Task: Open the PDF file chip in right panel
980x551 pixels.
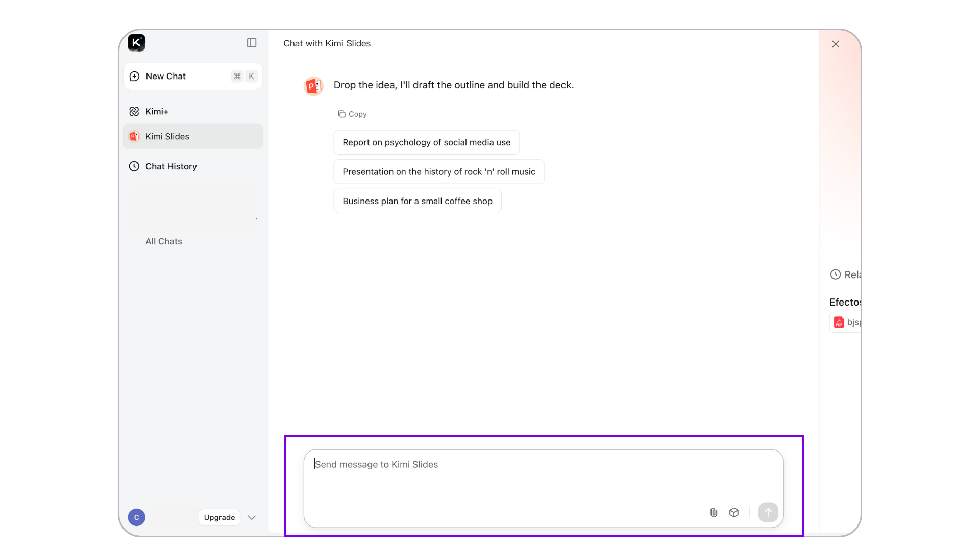Action: coord(847,322)
